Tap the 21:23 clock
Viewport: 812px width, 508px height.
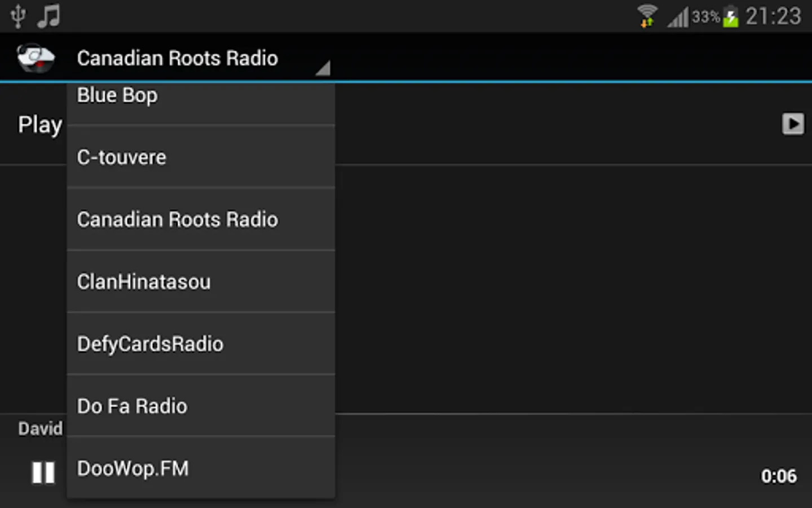pos(773,16)
